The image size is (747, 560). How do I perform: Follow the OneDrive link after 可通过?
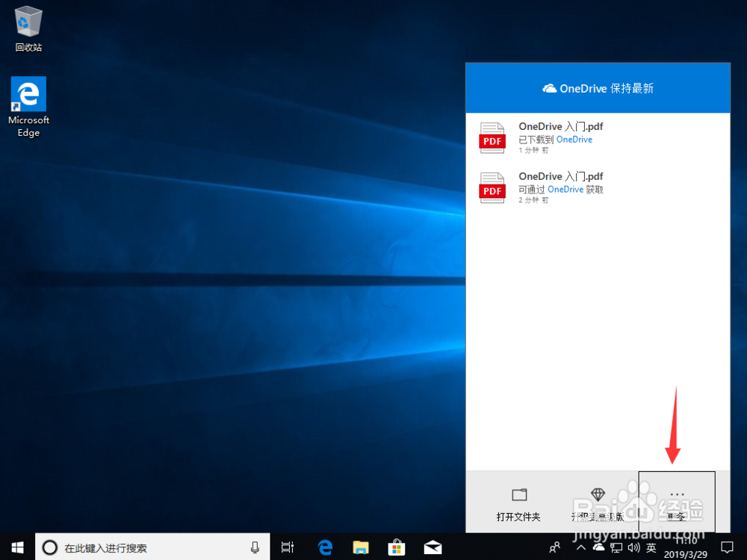click(x=565, y=190)
